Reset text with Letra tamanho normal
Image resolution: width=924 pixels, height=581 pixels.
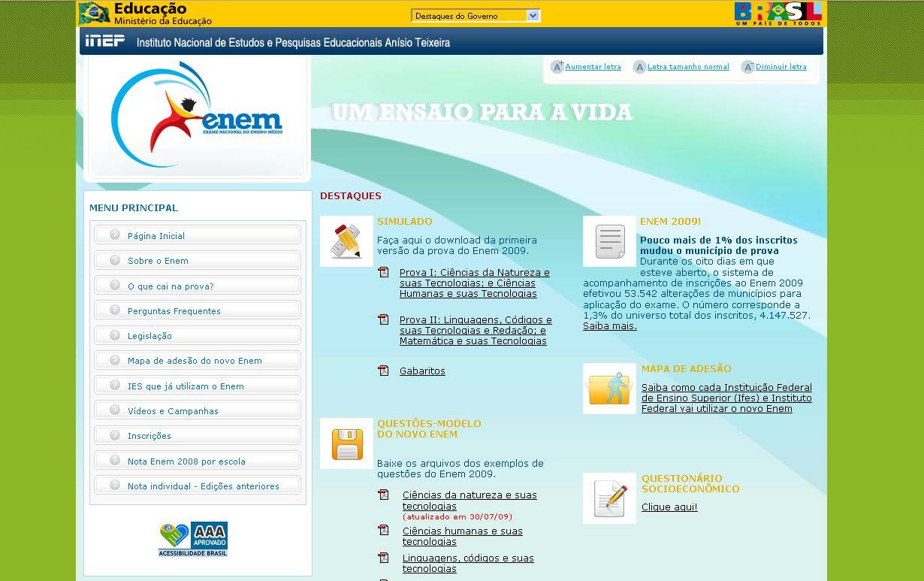click(x=688, y=67)
